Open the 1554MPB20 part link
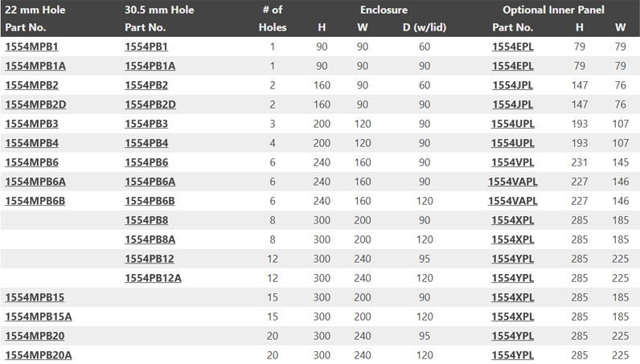The height and width of the screenshot is (364, 640). [35, 336]
